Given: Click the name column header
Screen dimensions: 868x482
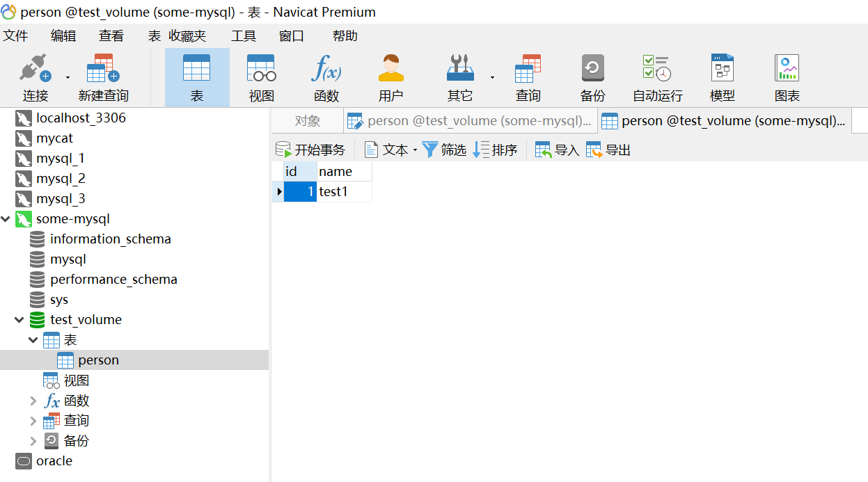Looking at the screenshot, I should [x=345, y=171].
